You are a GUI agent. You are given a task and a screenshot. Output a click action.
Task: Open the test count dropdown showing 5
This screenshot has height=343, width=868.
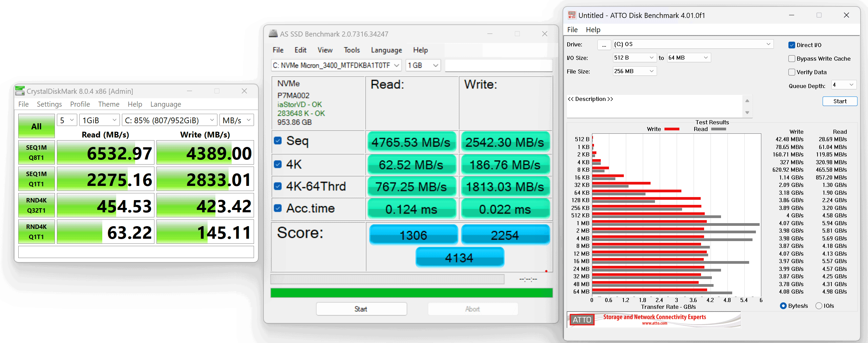point(67,120)
